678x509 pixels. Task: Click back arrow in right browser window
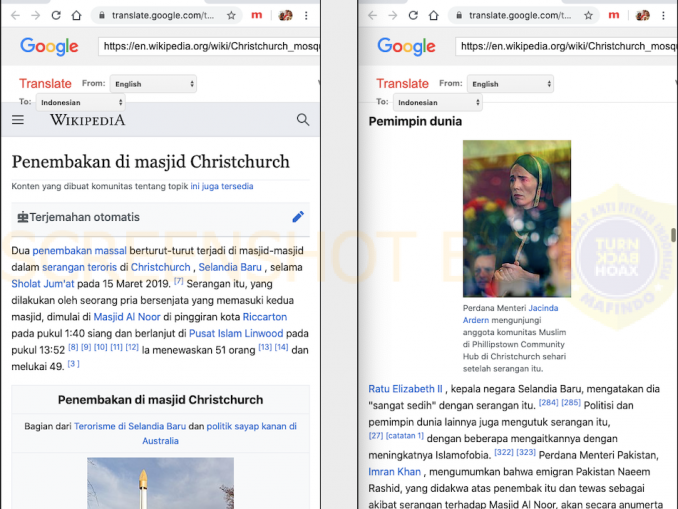[372, 16]
